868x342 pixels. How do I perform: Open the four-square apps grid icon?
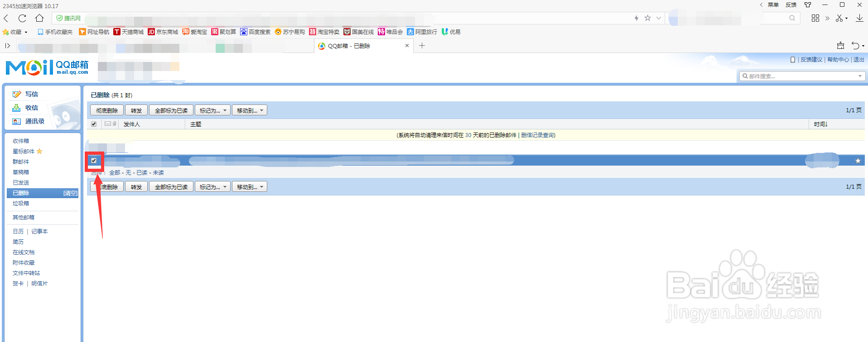point(815,18)
